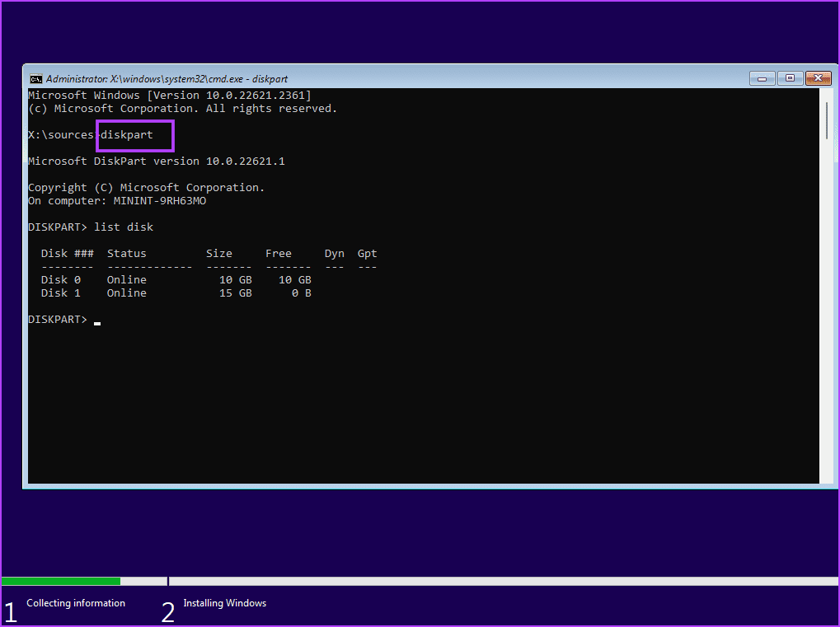Click the 'Installing Windows' step label
Viewport: 840px width, 627px height.
[225, 603]
